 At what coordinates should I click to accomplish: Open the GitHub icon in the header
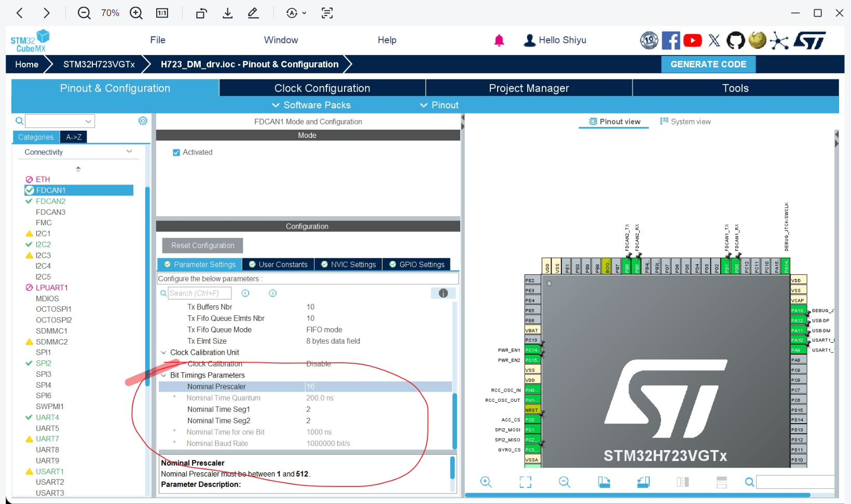point(736,40)
